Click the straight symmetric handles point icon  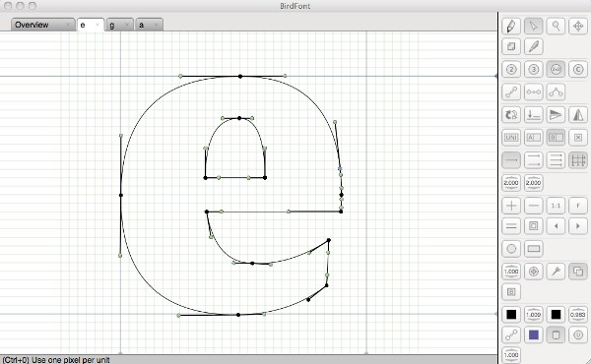point(533,91)
